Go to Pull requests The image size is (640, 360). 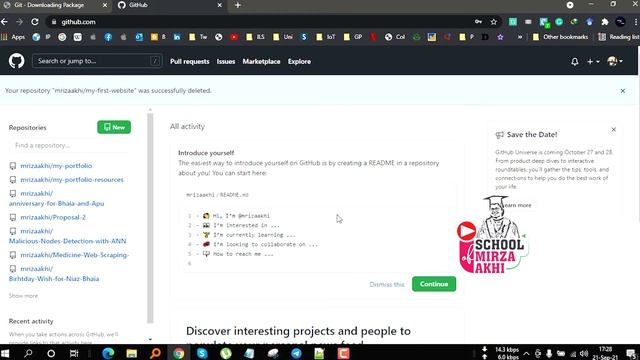coord(189,62)
